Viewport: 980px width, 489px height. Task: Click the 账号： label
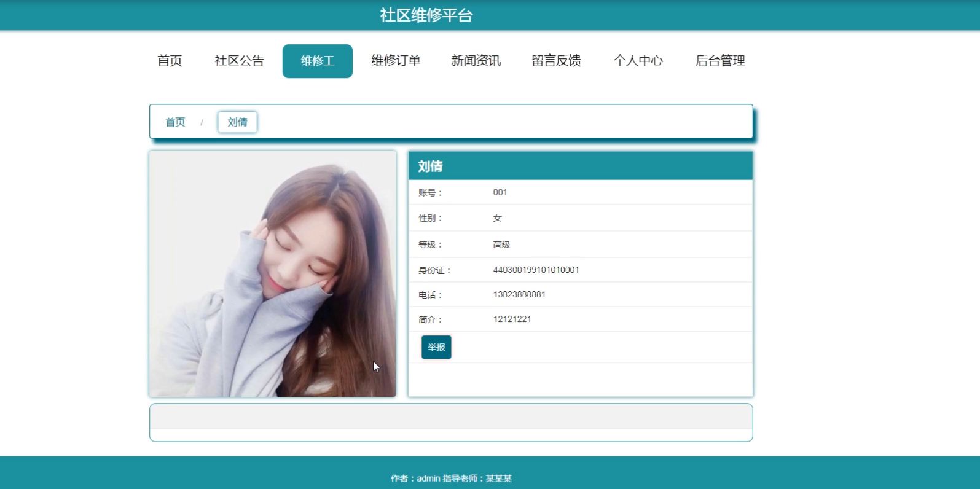pos(431,193)
